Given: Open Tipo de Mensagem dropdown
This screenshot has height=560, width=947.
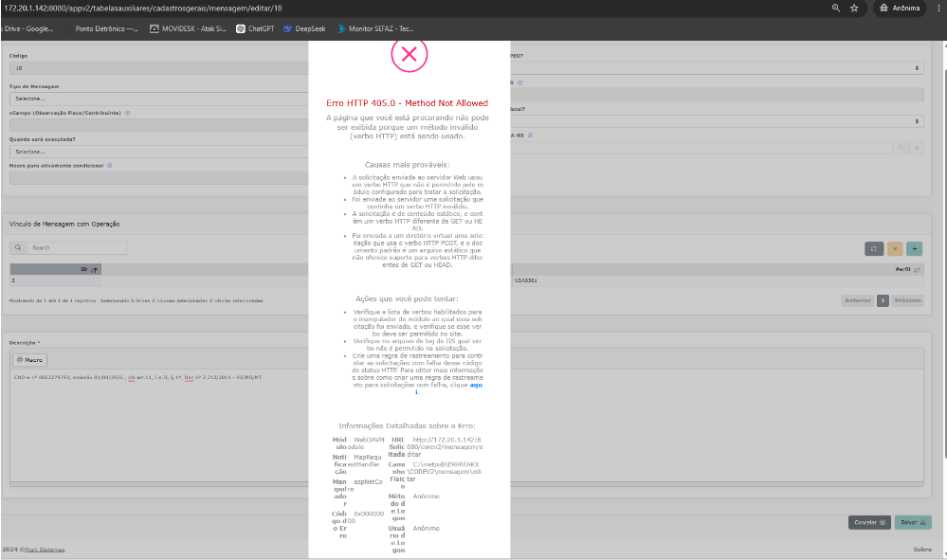Looking at the screenshot, I should click(x=159, y=99).
